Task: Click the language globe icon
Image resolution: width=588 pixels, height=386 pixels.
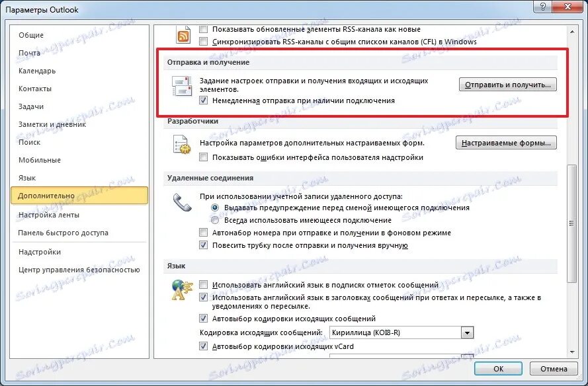Action: tap(183, 290)
